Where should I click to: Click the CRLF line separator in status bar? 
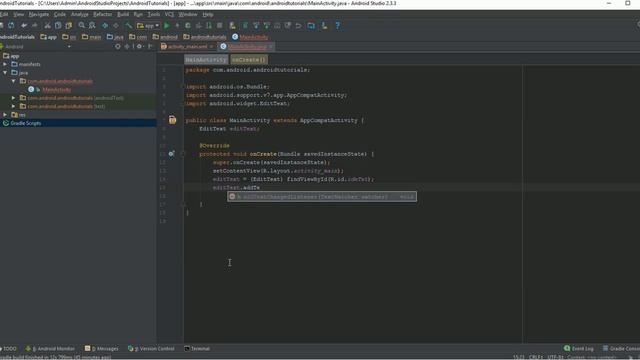click(536, 357)
